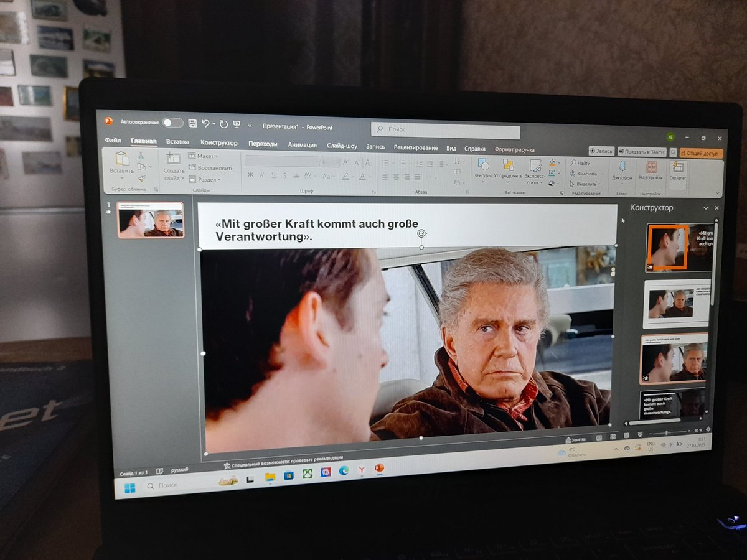This screenshot has height=560, width=747.
Task: Click the bulleted list icon
Action: click(386, 163)
